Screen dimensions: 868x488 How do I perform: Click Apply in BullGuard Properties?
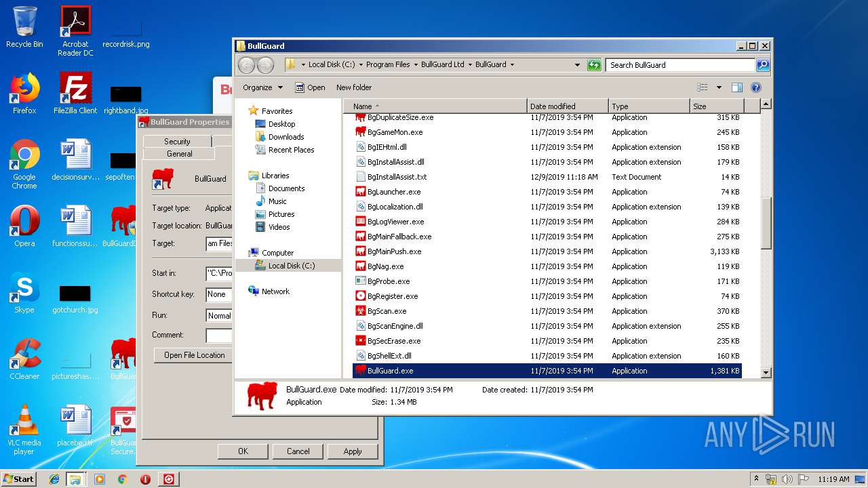click(x=353, y=451)
